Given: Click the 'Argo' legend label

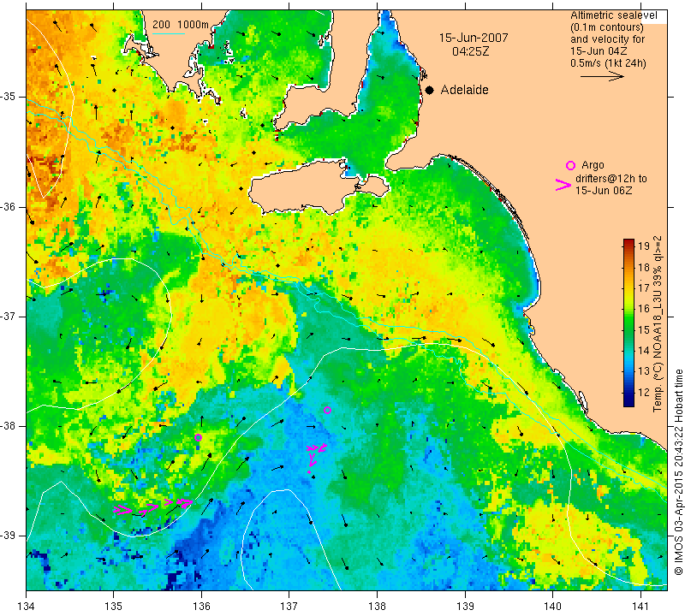Looking at the screenshot, I should coord(593,165).
